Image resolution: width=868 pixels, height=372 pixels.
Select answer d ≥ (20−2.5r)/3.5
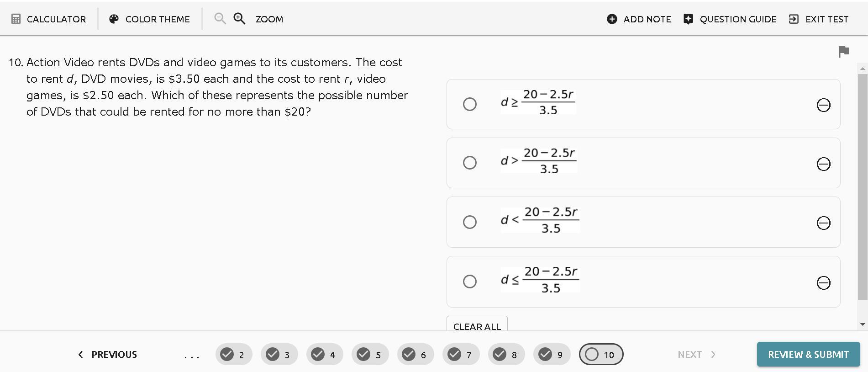470,104
